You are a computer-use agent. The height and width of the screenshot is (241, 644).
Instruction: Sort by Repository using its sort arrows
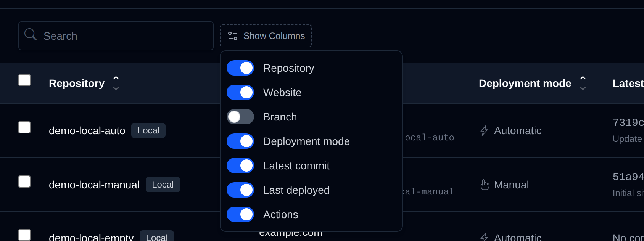[116, 83]
